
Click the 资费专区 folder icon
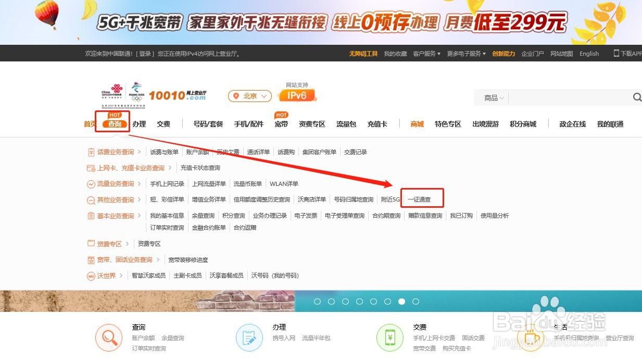coord(91,244)
